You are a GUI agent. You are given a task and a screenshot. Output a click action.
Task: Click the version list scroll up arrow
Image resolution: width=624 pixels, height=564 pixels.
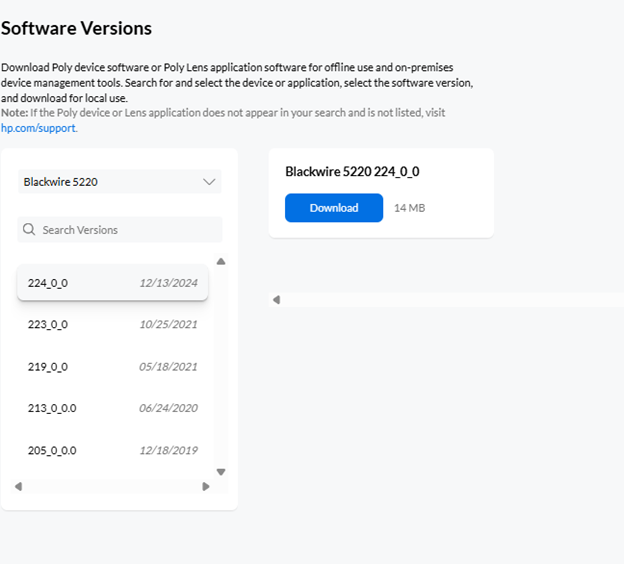[x=221, y=262]
